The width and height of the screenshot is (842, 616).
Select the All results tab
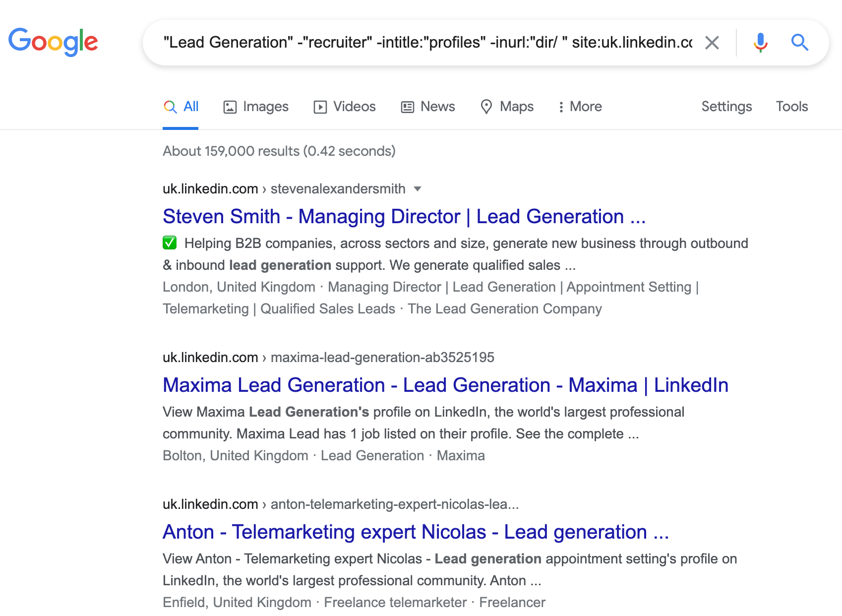pyautogui.click(x=180, y=107)
